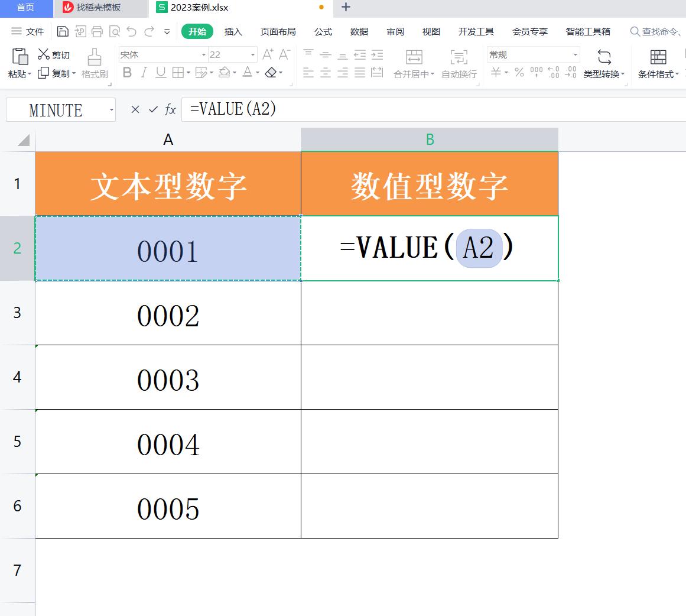Click the export-to-PDF icon beside Save
The image size is (686, 616).
tap(80, 31)
